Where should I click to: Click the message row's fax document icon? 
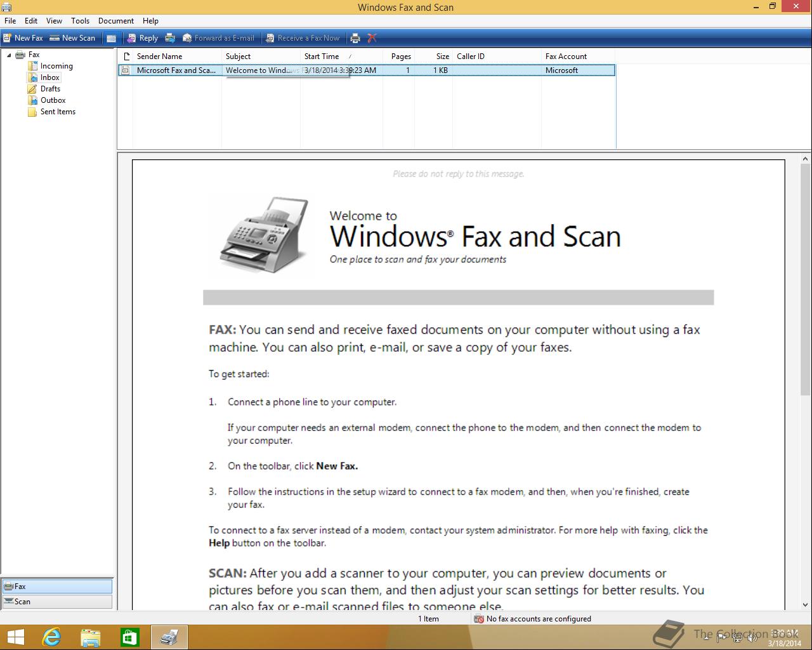pyautogui.click(x=126, y=70)
